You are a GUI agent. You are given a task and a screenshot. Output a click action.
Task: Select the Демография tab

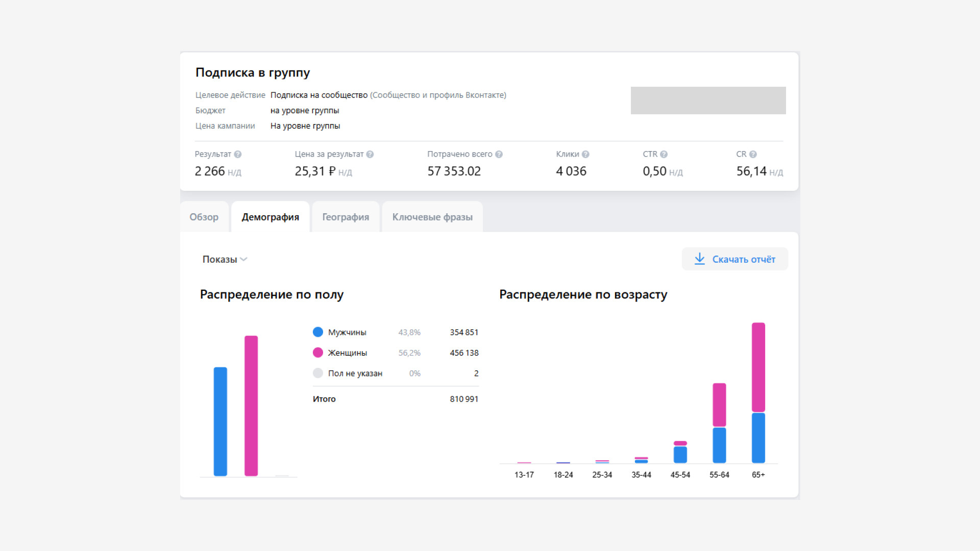coord(270,217)
